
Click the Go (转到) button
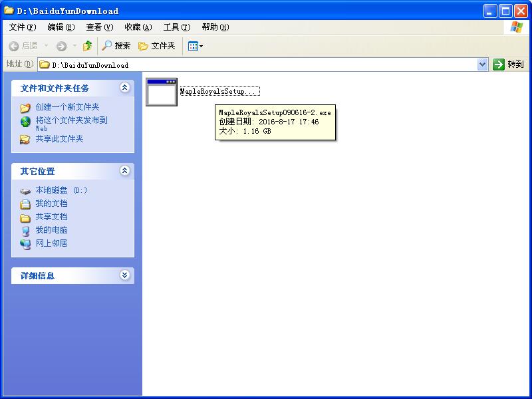(509, 65)
